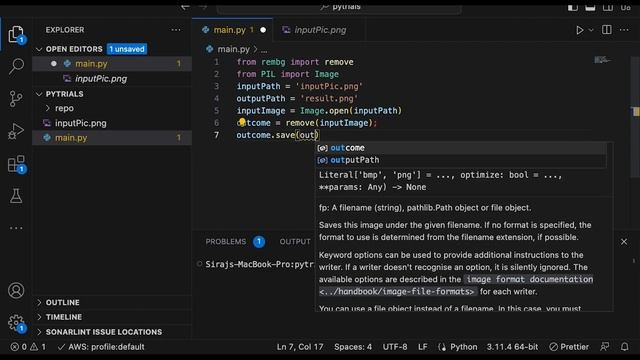Open the Accounts menu icon
Image resolution: width=640 pixels, height=360 pixels.
(16, 291)
